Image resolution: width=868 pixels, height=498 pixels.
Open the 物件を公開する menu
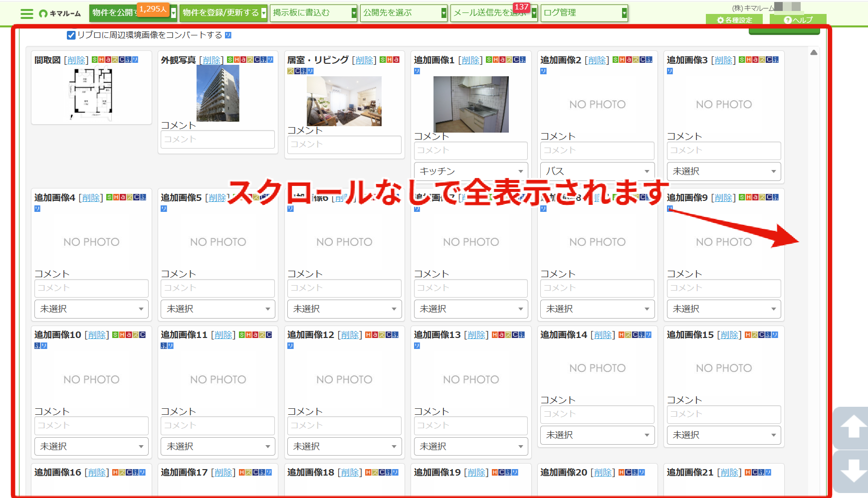(x=133, y=13)
